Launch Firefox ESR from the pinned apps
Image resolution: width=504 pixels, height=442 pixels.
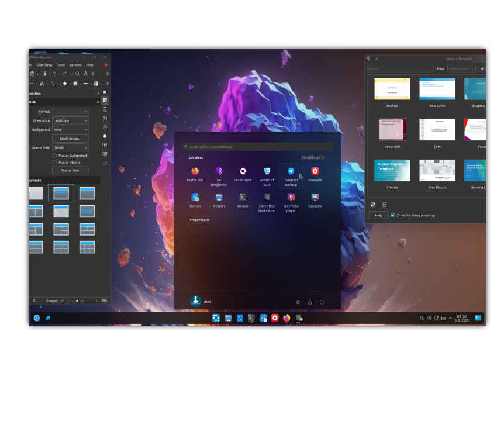195,174
